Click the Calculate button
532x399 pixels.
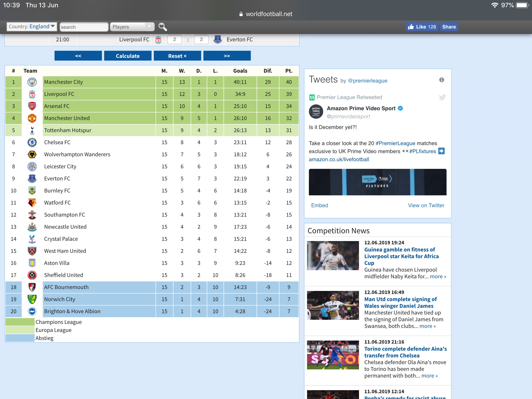pos(128,56)
